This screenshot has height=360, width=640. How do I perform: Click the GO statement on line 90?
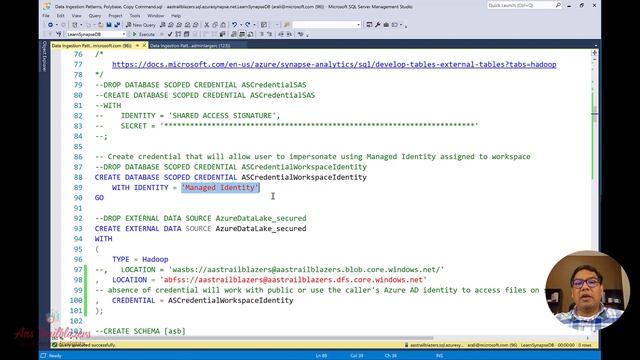(x=99, y=198)
